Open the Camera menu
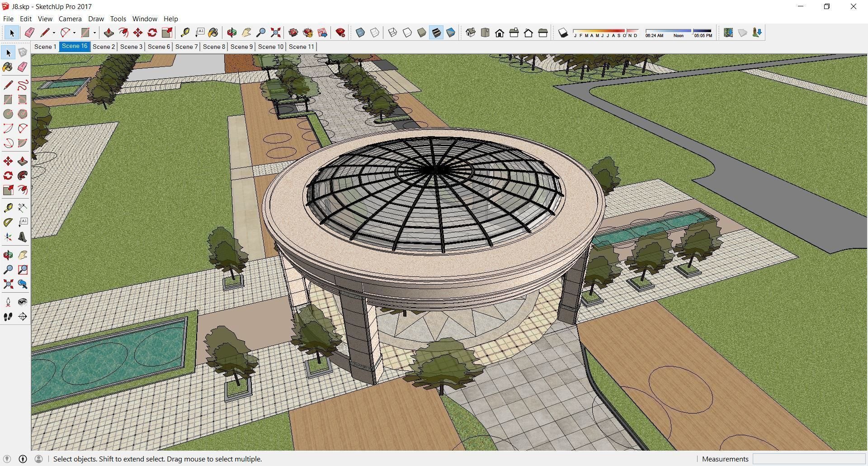 click(x=70, y=19)
